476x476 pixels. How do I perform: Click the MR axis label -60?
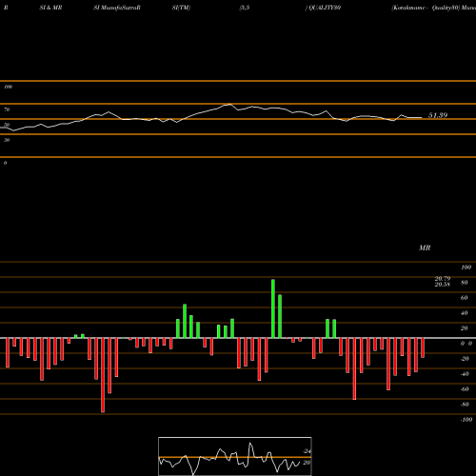(x=465, y=389)
